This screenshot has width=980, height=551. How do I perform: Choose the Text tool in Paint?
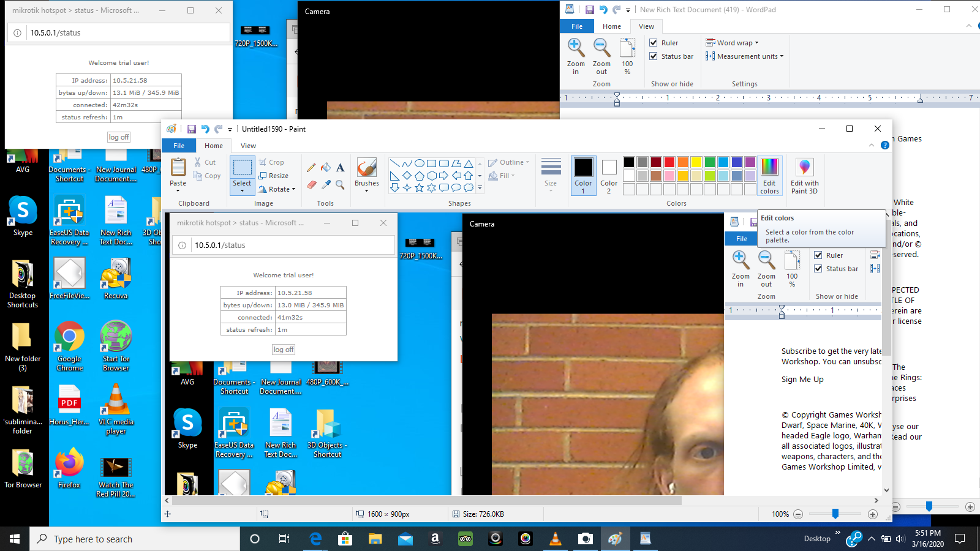[340, 168]
